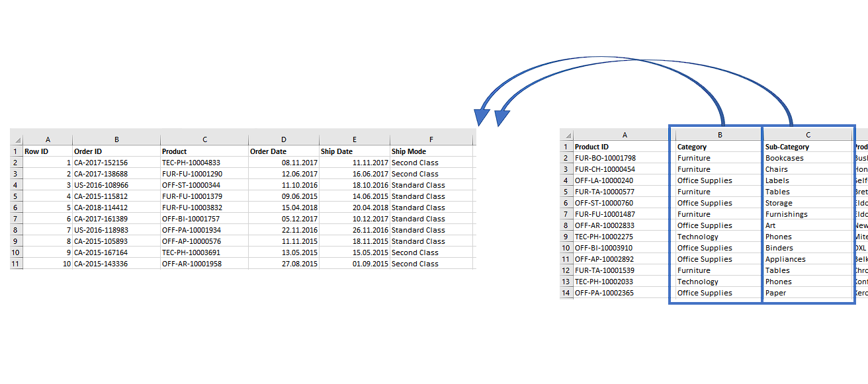This screenshot has height=384, width=868.
Task: Click the Paper cell in row 14
Action: 806,292
